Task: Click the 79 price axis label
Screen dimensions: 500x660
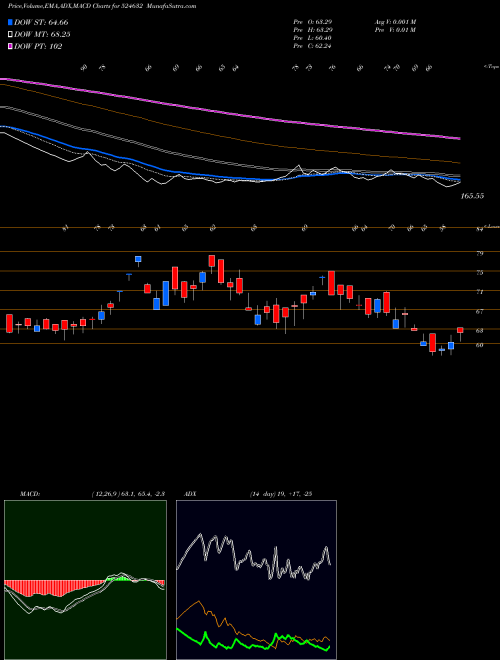Action: [x=479, y=253]
